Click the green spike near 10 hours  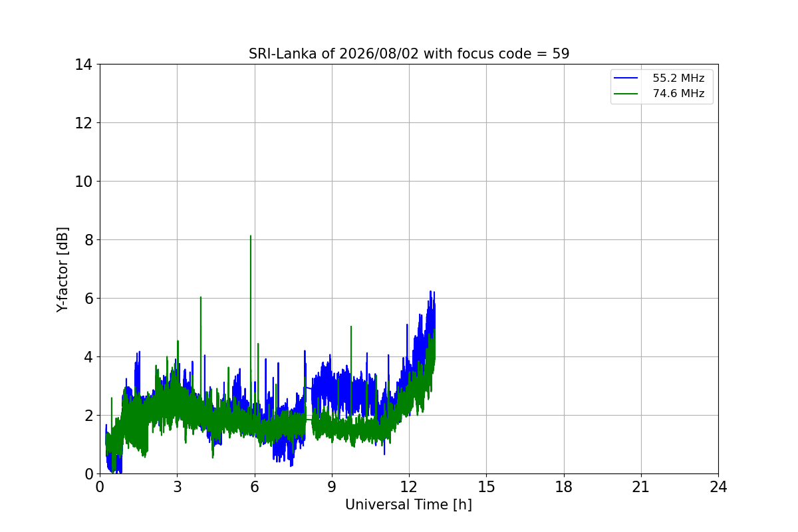pos(350,327)
